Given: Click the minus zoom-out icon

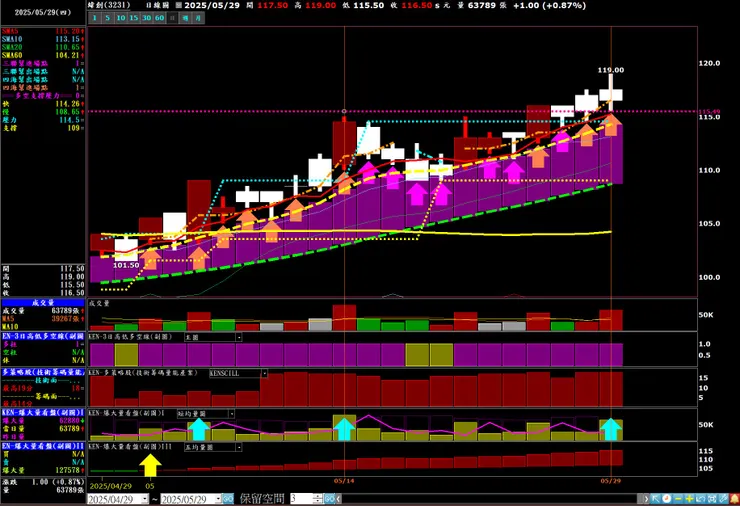Looking at the screenshot, I should 678,499.
